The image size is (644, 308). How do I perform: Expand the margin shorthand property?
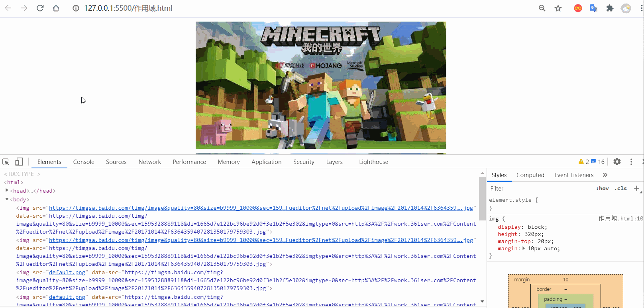tap(524, 249)
